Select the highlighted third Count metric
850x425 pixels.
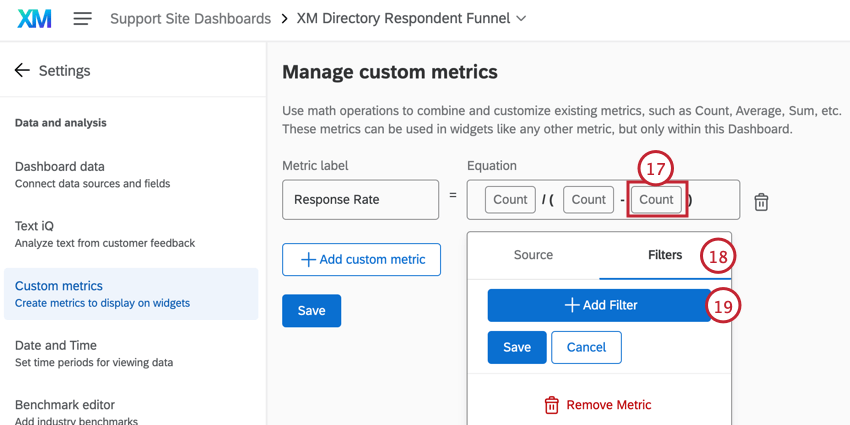click(656, 200)
